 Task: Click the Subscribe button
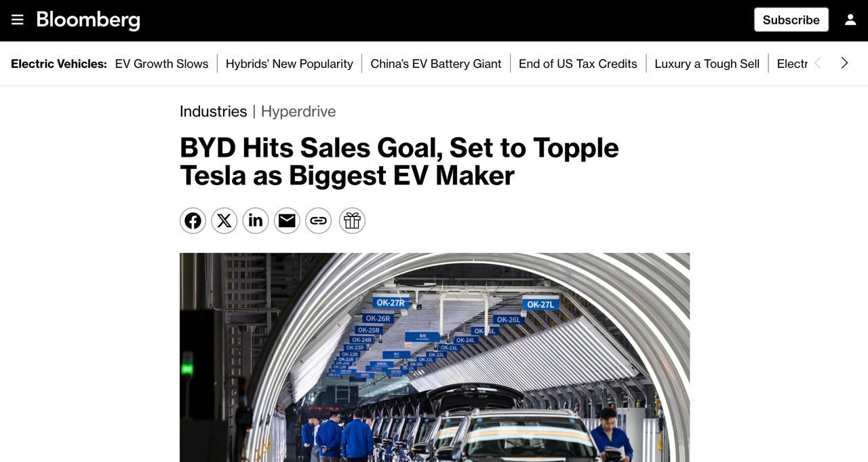[791, 20]
